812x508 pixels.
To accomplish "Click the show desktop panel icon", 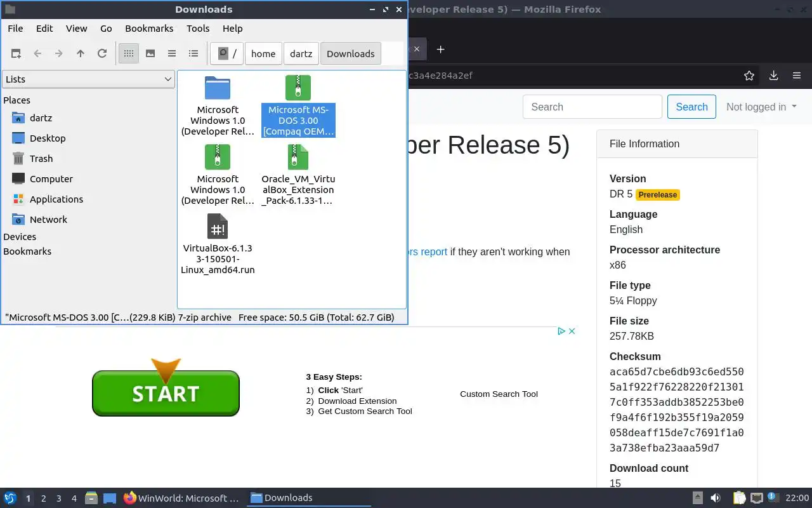I will point(110,498).
